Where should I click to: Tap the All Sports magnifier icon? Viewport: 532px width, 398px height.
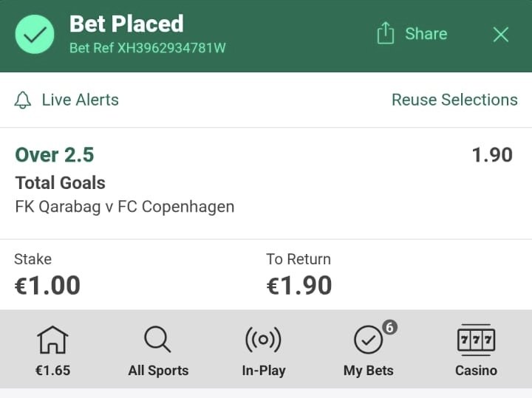coord(157,340)
